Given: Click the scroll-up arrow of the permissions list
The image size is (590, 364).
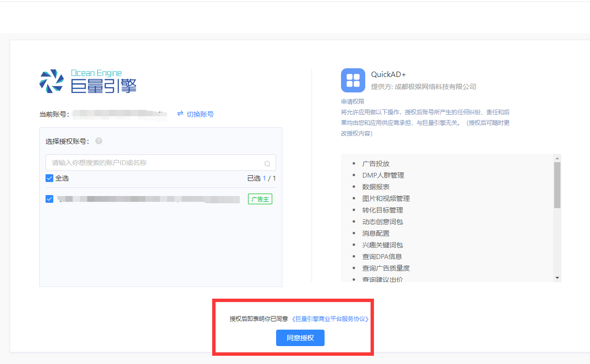Looking at the screenshot, I should point(557,158).
